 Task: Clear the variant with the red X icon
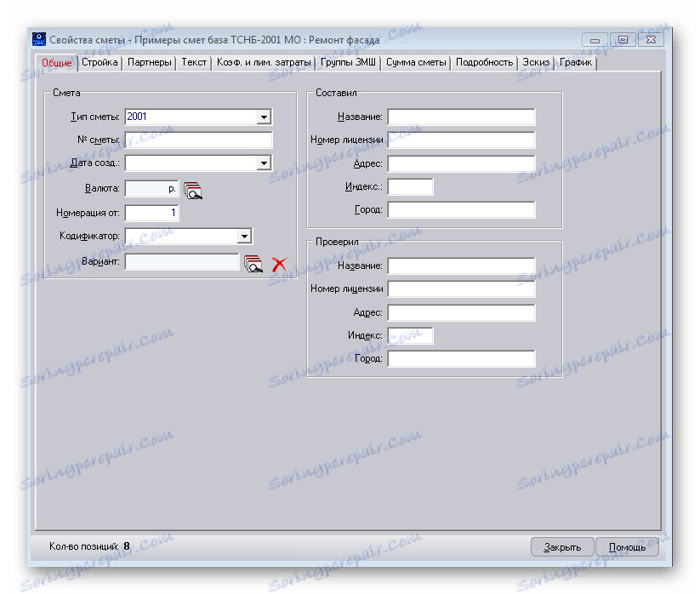[280, 265]
